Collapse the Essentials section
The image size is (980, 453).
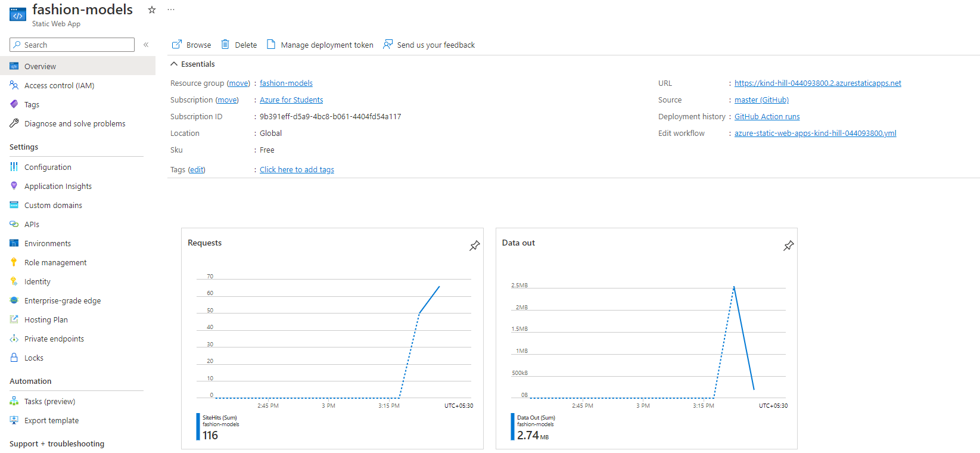174,64
